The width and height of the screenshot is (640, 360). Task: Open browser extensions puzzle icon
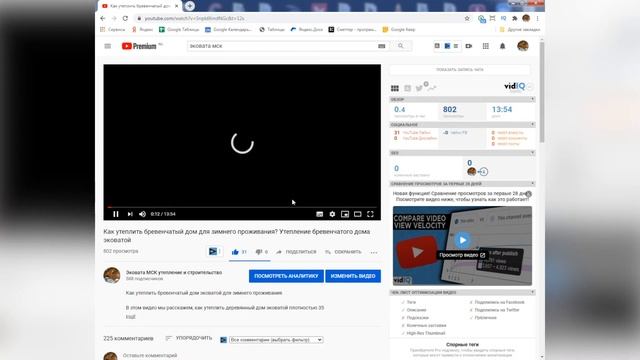[515, 18]
